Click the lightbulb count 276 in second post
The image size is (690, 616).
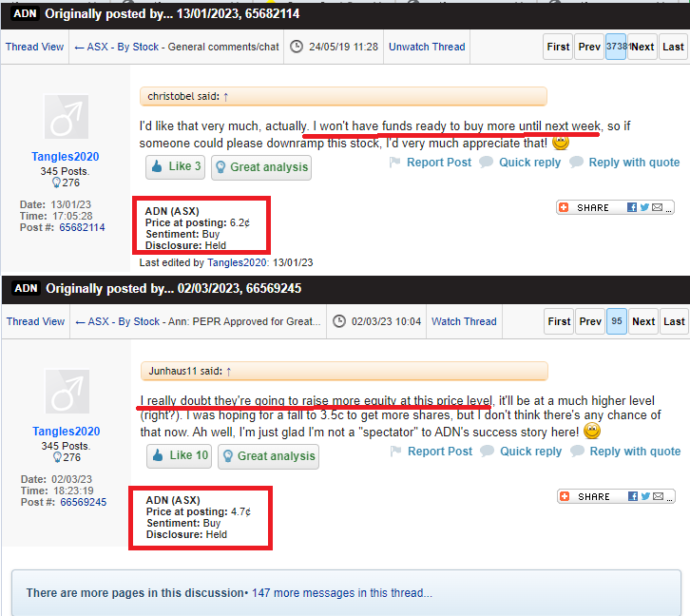click(67, 457)
